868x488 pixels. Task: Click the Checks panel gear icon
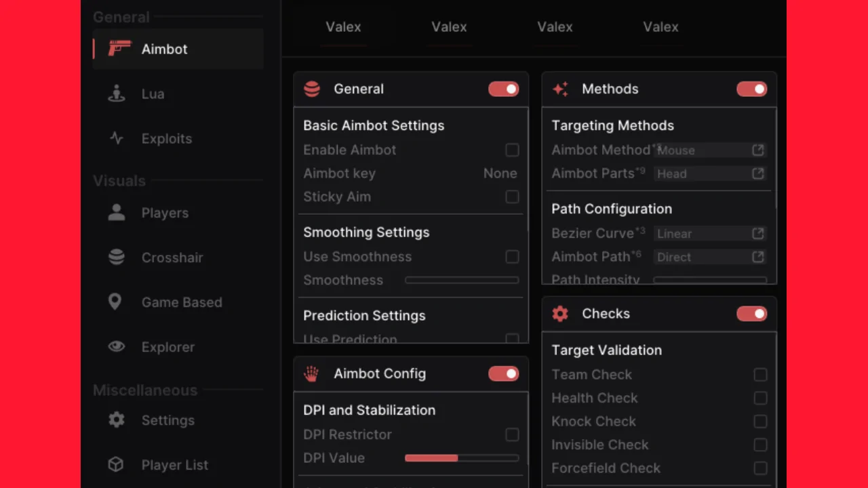(x=560, y=314)
